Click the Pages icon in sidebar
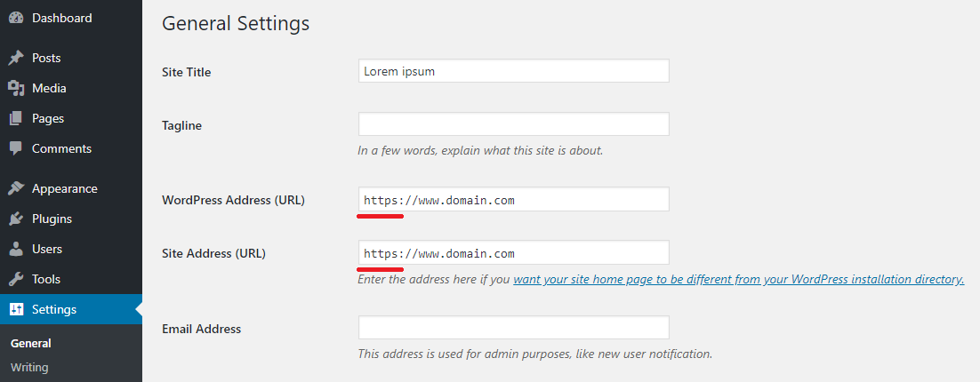 [16, 118]
